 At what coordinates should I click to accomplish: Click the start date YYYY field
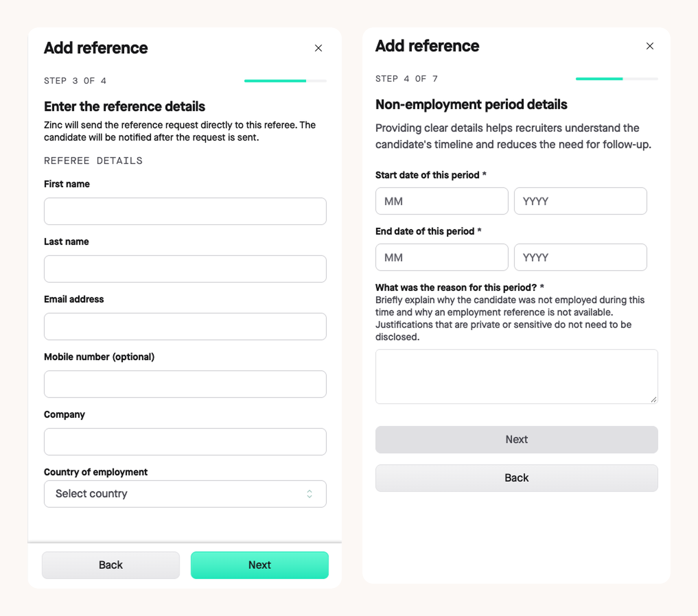click(580, 201)
